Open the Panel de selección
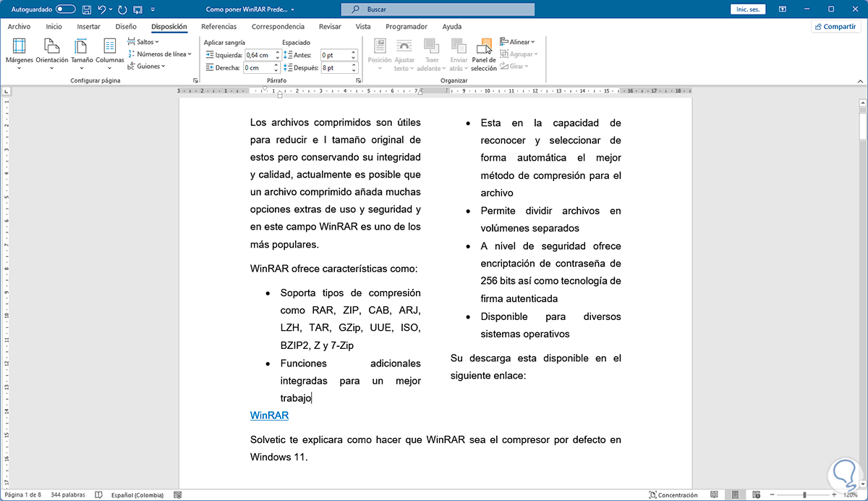 click(x=485, y=54)
